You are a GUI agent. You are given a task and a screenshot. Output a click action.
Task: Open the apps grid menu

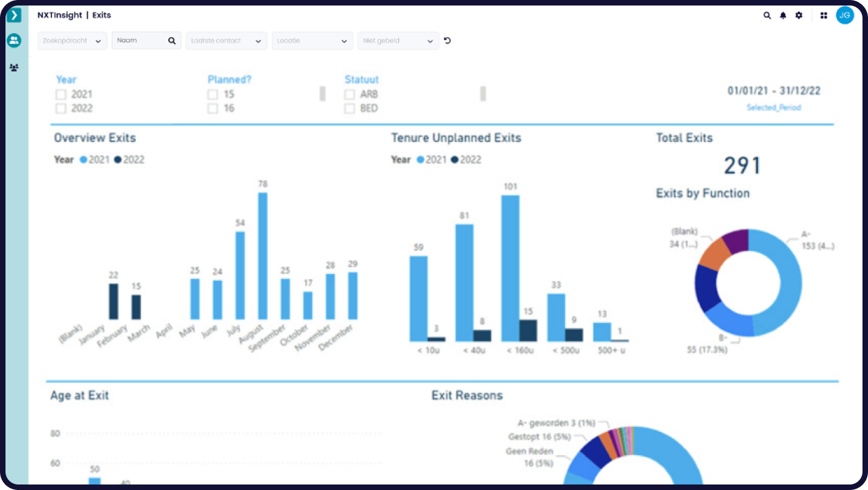[823, 16]
